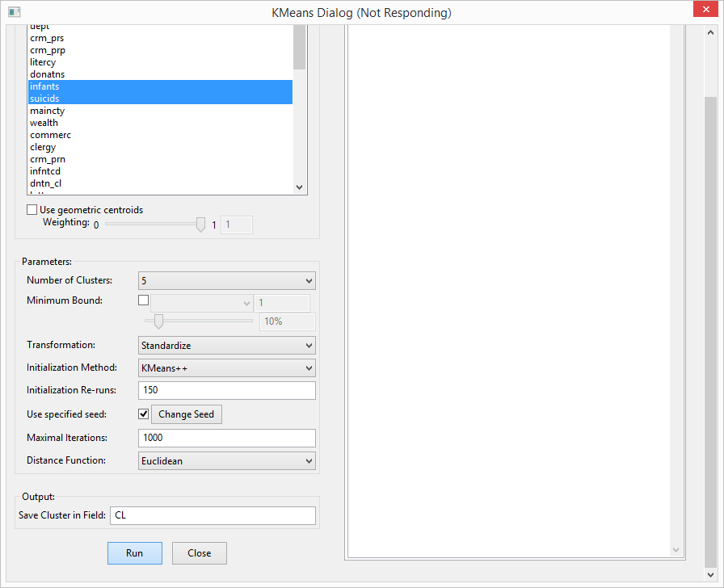The image size is (724, 588).
Task: Open the Initialization Method dropdown
Action: 227,368
